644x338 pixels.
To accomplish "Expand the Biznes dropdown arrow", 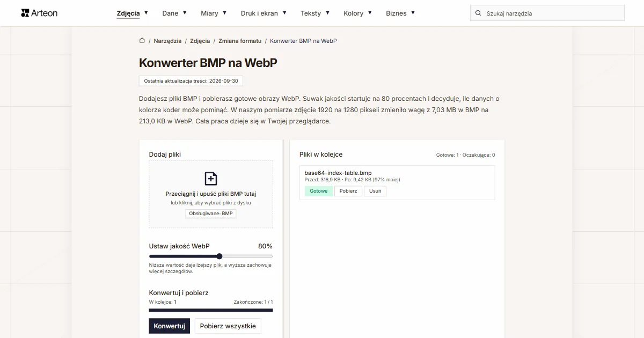I will [413, 13].
